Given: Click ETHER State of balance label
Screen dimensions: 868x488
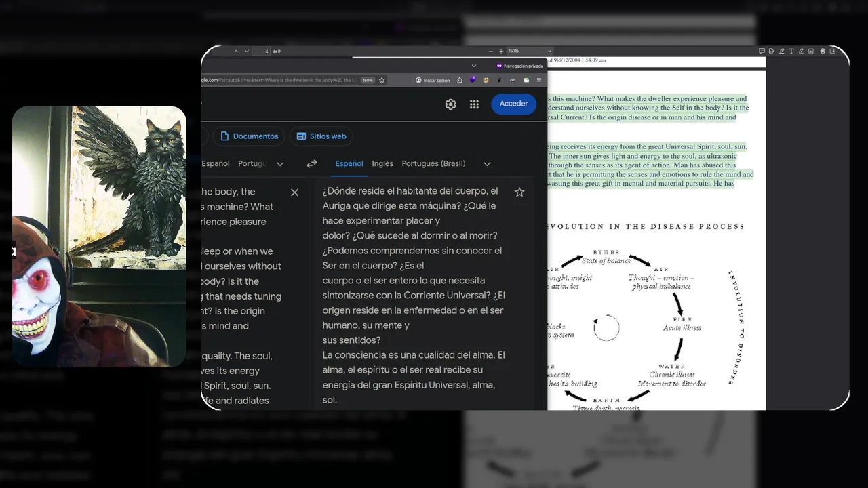Looking at the screenshot, I should coord(606,257).
